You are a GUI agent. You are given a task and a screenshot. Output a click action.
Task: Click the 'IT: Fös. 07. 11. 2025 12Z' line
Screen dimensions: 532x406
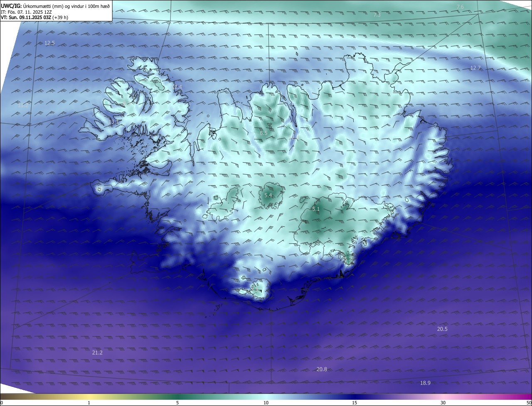click(x=26, y=12)
